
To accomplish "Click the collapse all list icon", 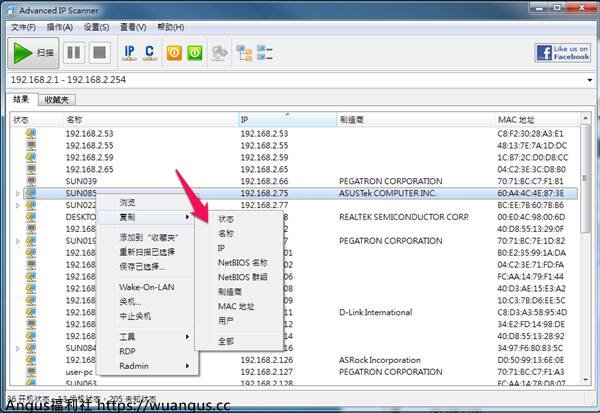I will (265, 53).
